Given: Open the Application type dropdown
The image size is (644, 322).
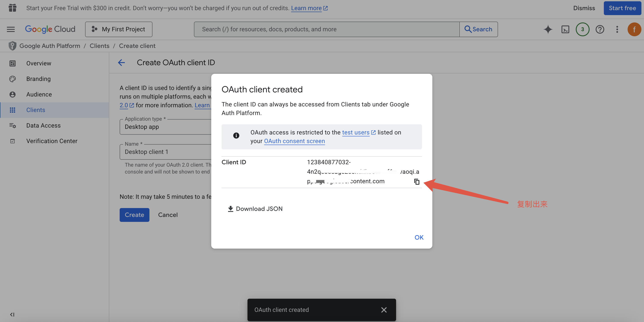Looking at the screenshot, I should click(165, 127).
